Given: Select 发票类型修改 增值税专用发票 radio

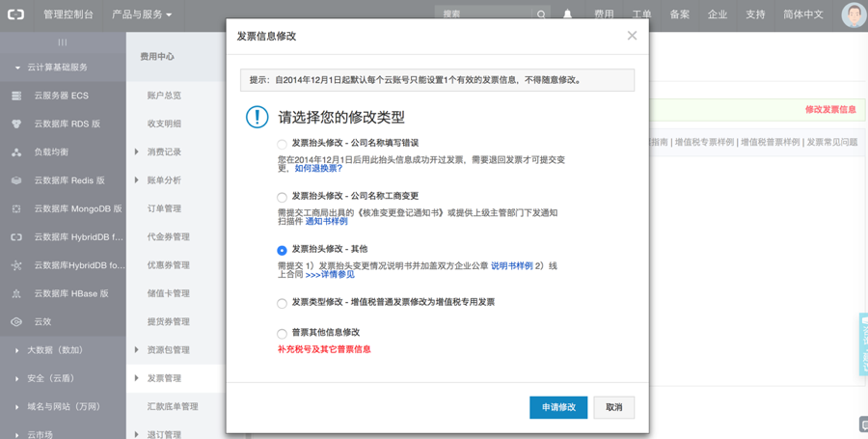Looking at the screenshot, I should 282,304.
